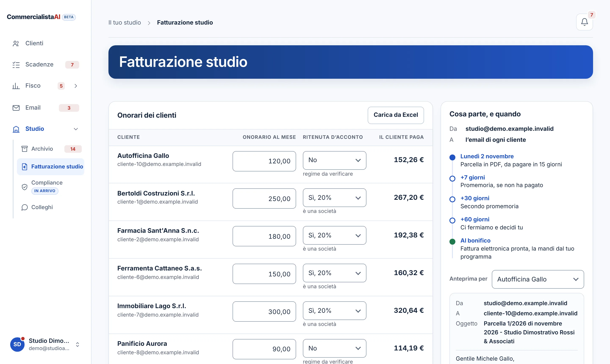The height and width of the screenshot is (364, 610).
Task: Open ritenuta dropdown for Ferramenta Cattaneo
Action: coord(334,273)
